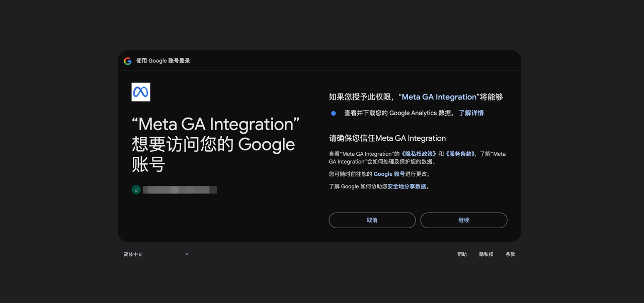
Task: Open 条款 in the footer
Action: 510,254
